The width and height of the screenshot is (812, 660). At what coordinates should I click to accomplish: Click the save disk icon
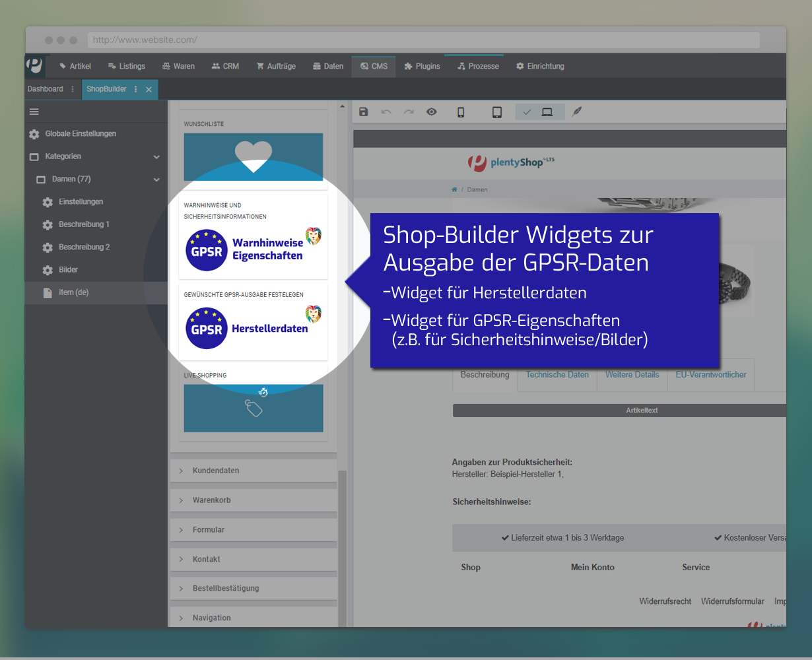click(x=363, y=112)
